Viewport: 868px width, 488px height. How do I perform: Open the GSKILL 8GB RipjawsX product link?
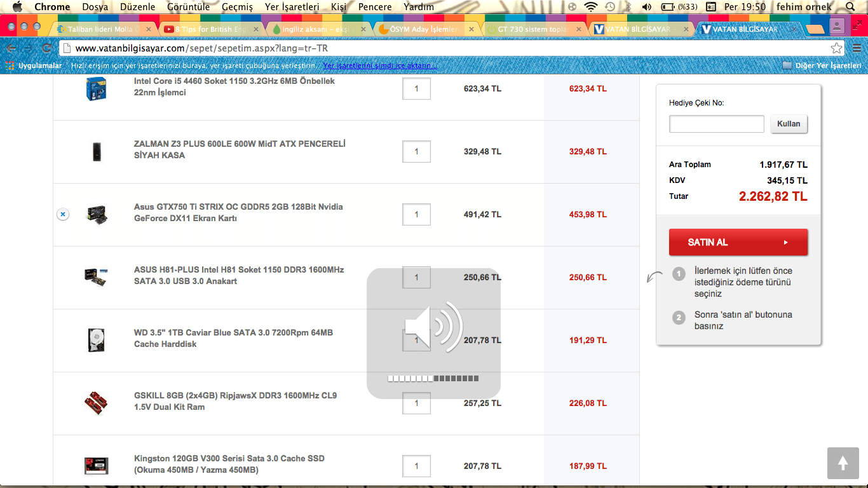[235, 401]
